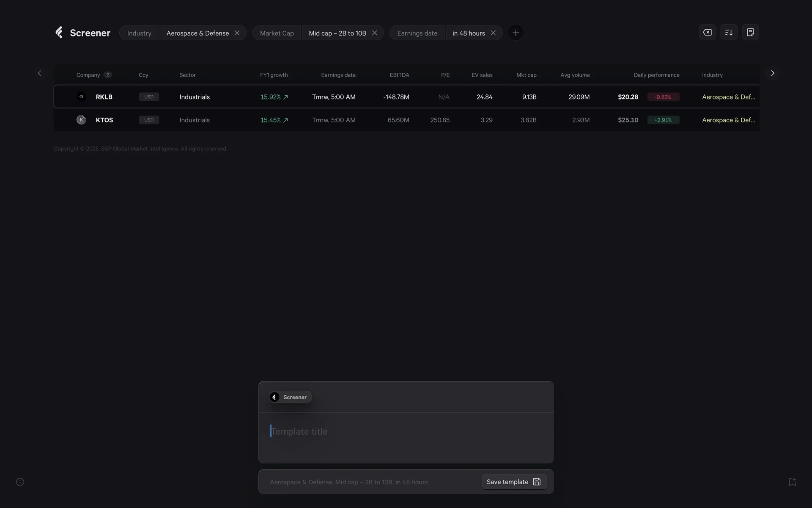Open the Industry filter chip
This screenshot has width=812, height=508.
(139, 33)
